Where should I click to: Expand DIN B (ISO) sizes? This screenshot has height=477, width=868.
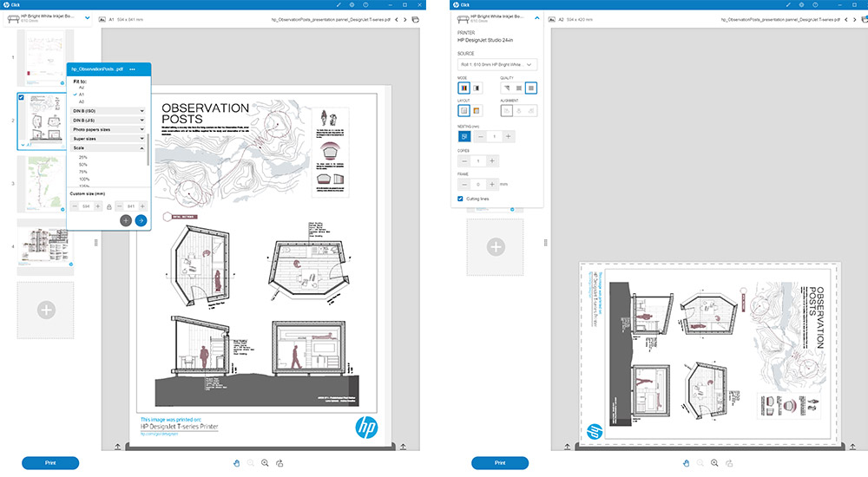point(108,111)
